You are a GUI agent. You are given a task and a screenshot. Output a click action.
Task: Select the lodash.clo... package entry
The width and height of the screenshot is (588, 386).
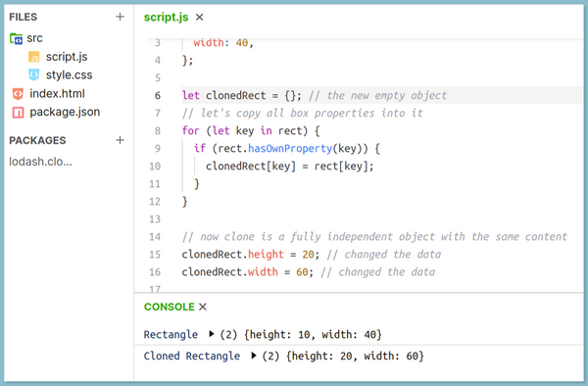[40, 162]
